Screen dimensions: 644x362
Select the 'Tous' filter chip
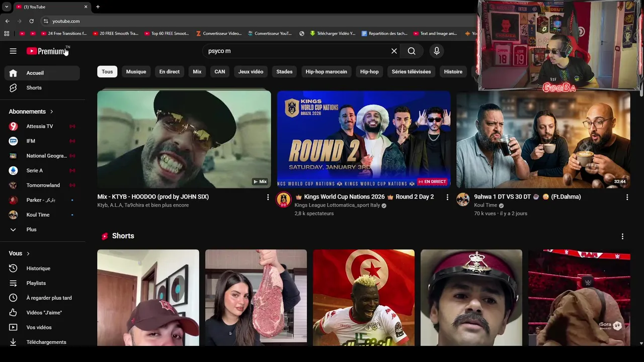click(x=107, y=71)
